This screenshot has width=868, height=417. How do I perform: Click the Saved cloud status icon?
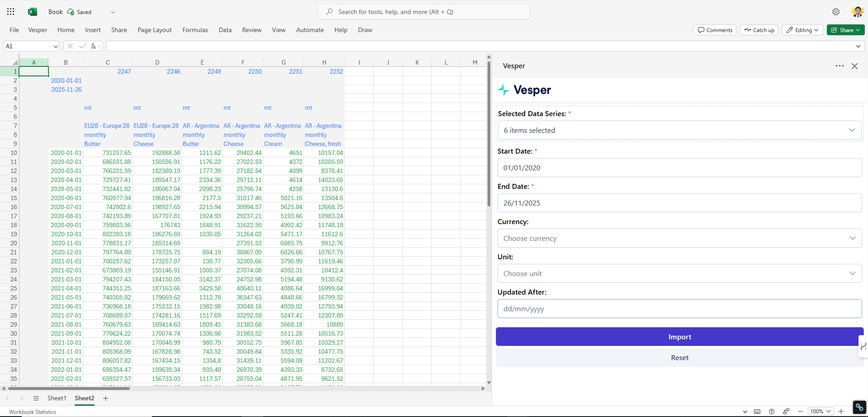pos(70,11)
